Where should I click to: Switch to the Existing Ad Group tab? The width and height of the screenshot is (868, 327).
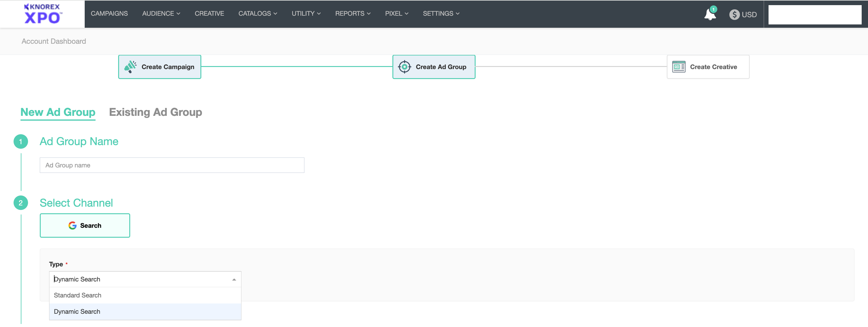155,112
